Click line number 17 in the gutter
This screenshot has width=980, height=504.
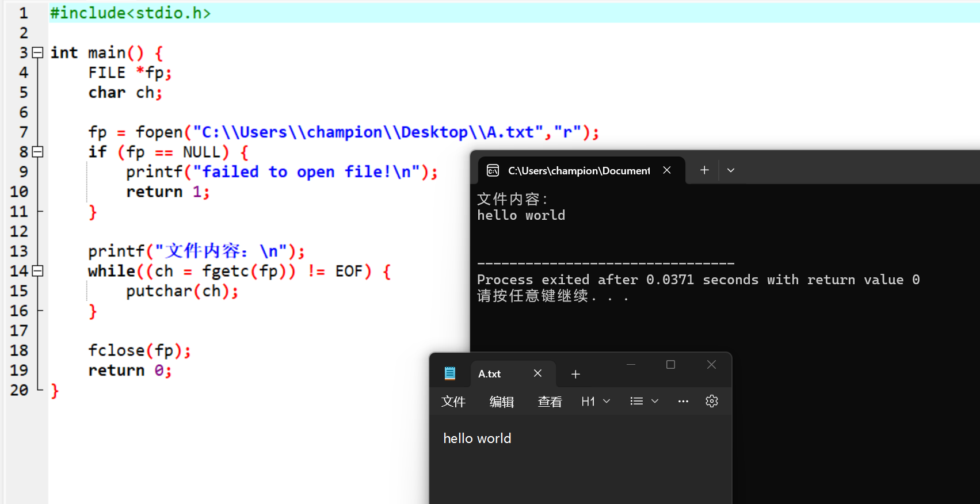pyautogui.click(x=18, y=331)
